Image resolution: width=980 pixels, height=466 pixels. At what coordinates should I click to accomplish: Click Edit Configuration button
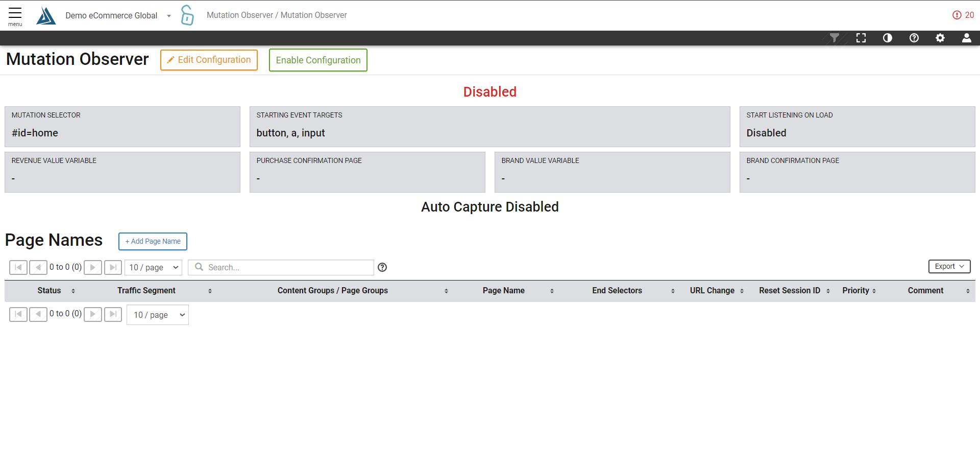(209, 60)
